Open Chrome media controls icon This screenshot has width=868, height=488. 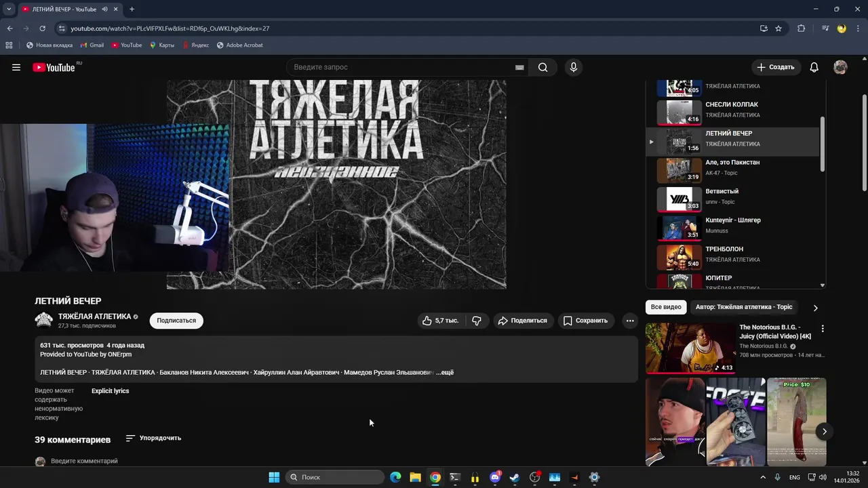[825, 28]
